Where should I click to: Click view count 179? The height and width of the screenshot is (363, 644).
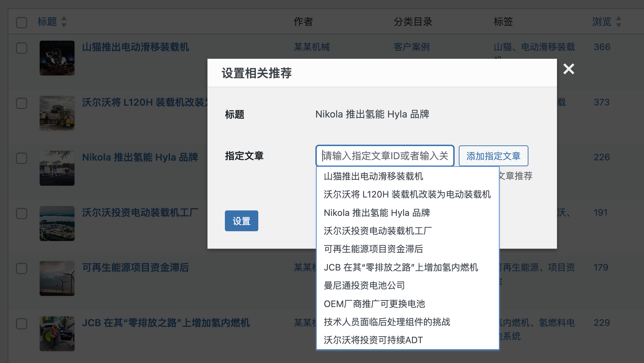click(x=601, y=267)
